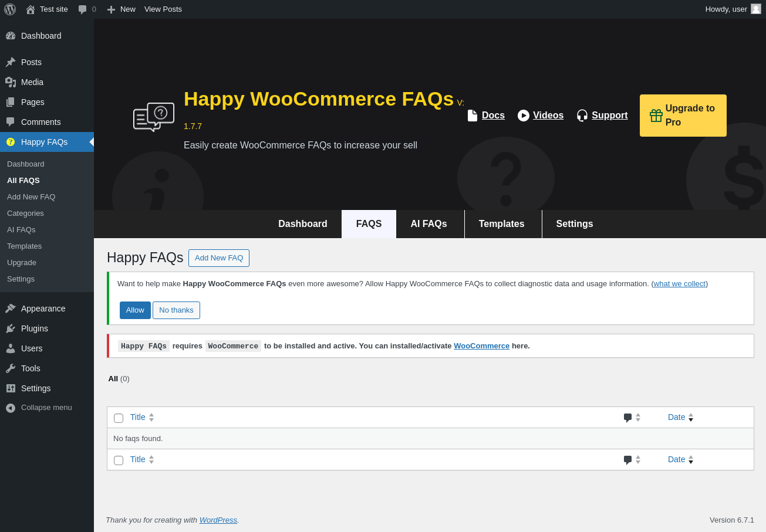Switch to the Dashboard plugin tab
Screen dimensions: 766x532
click(303, 224)
